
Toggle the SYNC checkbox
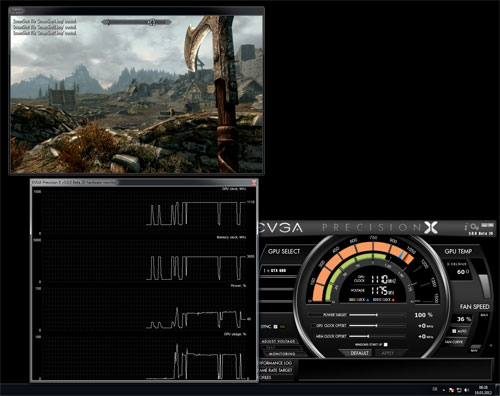[276, 327]
